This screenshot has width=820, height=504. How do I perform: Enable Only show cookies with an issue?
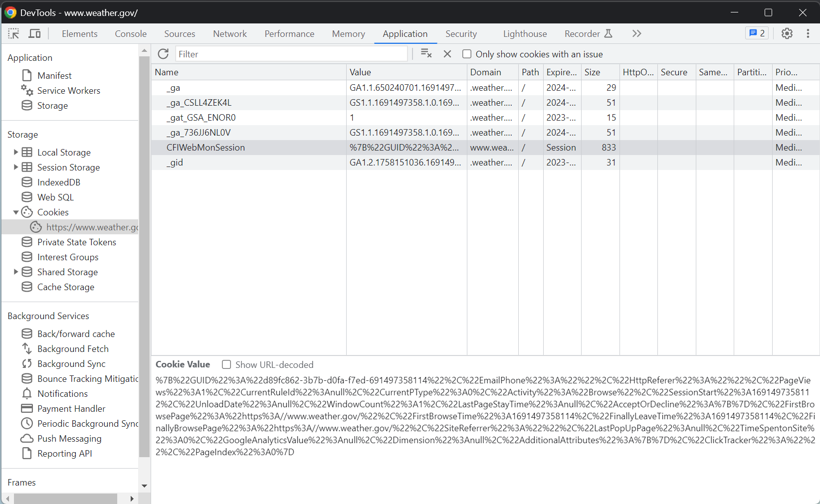tap(467, 54)
